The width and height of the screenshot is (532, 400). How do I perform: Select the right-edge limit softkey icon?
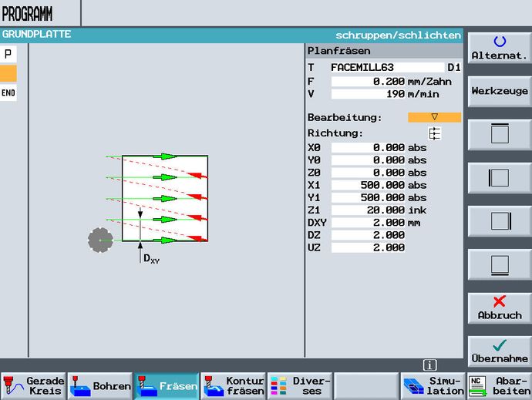500,221
